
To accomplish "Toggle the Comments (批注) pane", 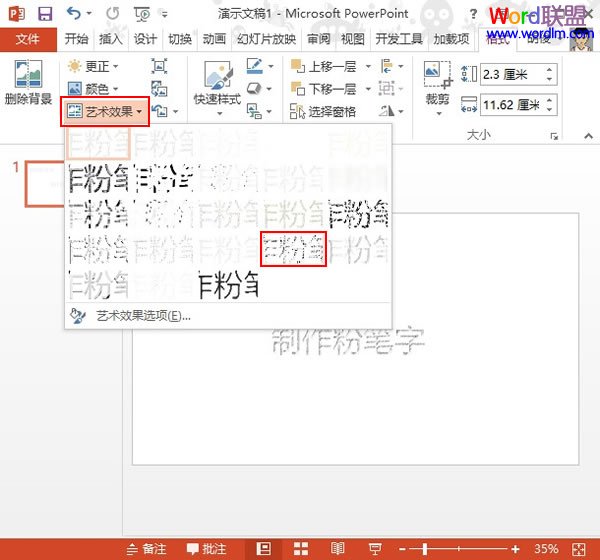I will [207, 549].
